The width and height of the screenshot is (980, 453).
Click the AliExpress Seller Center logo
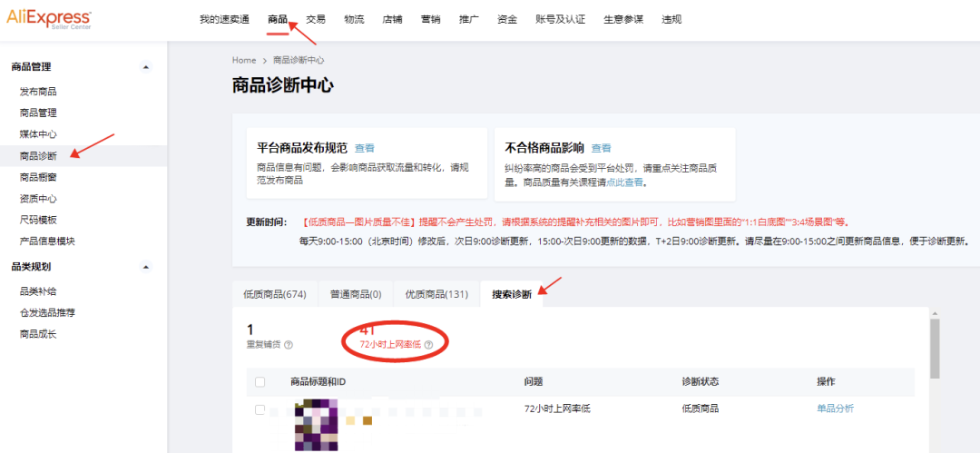[48, 19]
